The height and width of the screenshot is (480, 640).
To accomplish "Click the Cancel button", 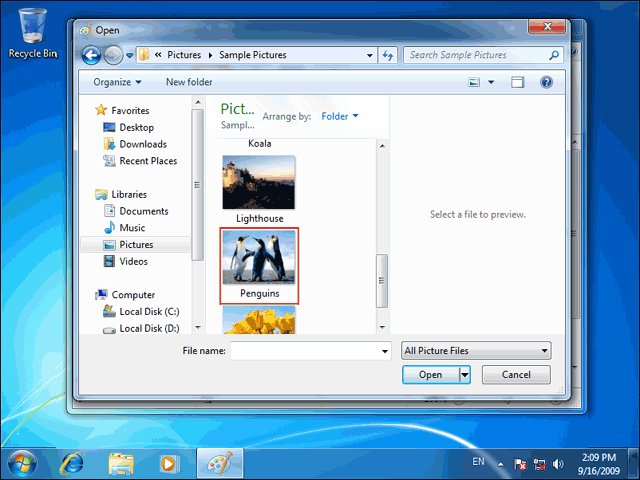I will click(516, 375).
